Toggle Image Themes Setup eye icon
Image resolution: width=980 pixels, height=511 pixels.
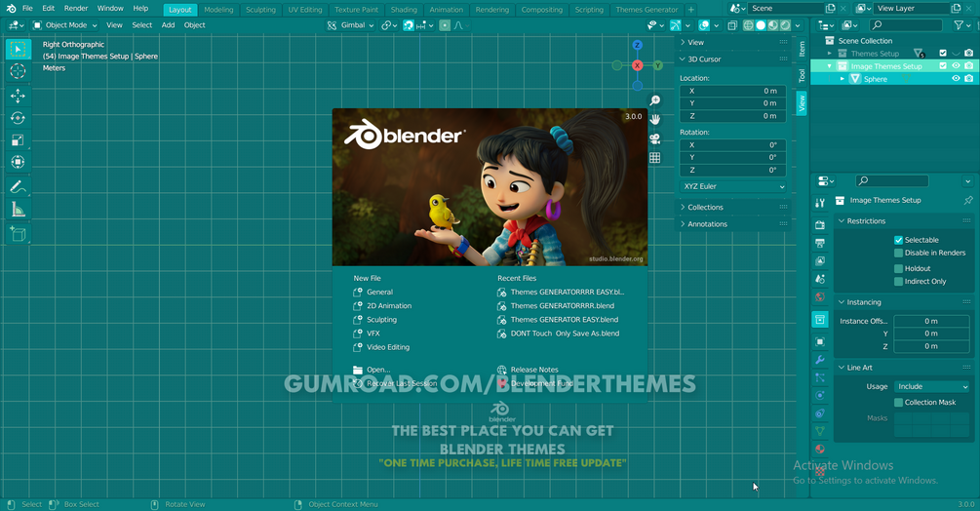pyautogui.click(x=956, y=65)
